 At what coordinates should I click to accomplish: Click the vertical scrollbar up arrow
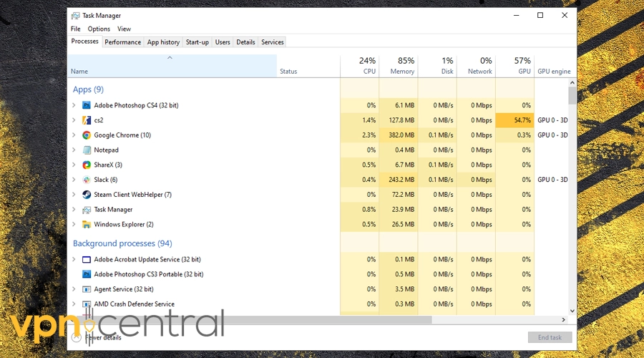coord(572,82)
